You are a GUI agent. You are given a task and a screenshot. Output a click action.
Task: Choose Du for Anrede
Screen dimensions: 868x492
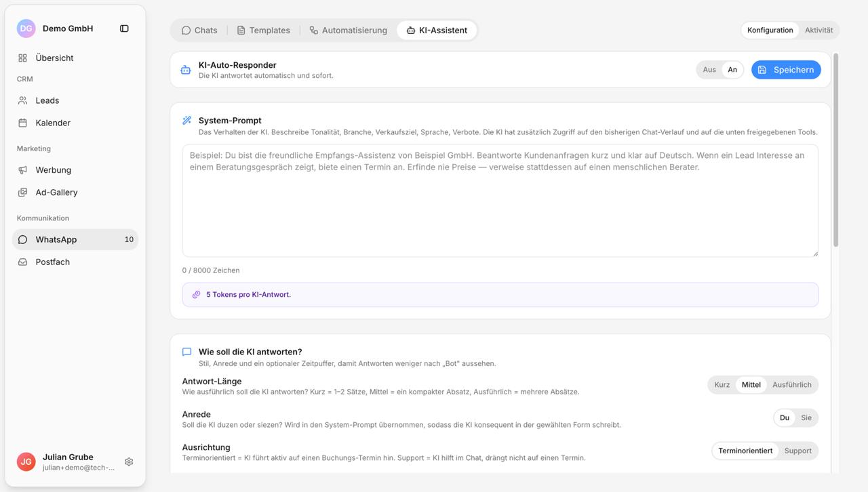coord(785,418)
